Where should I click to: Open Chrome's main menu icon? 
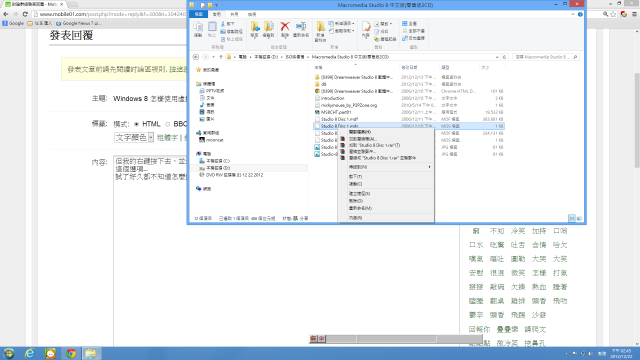pyautogui.click(x=634, y=14)
